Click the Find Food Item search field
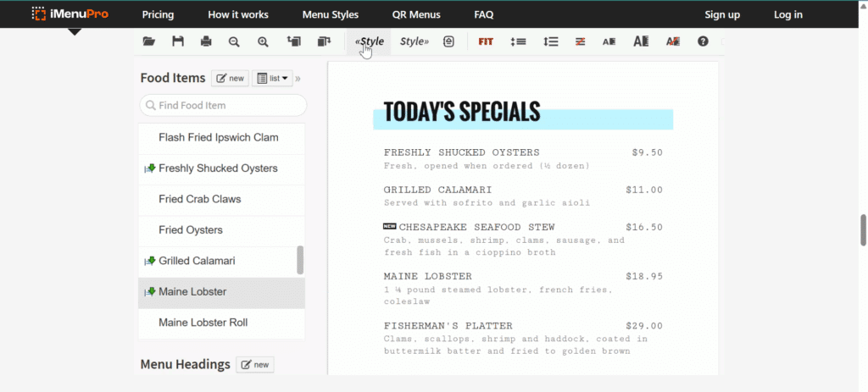This screenshot has height=392, width=868. [x=223, y=105]
